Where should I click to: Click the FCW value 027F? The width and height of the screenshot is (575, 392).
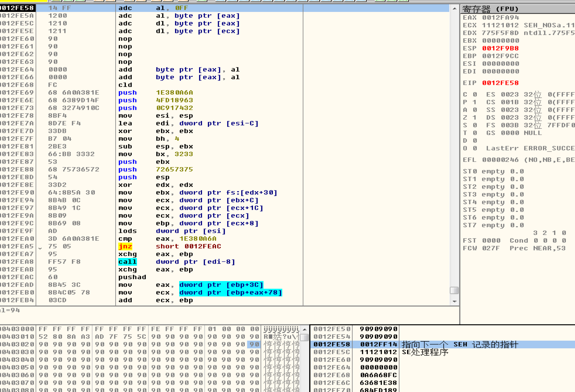click(491, 248)
